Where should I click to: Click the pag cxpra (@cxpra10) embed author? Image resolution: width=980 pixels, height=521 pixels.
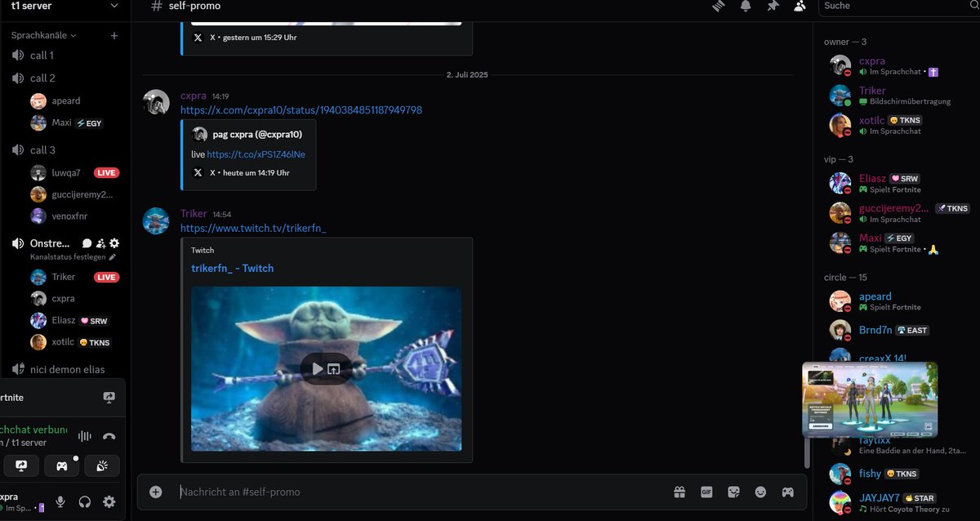coord(257,134)
